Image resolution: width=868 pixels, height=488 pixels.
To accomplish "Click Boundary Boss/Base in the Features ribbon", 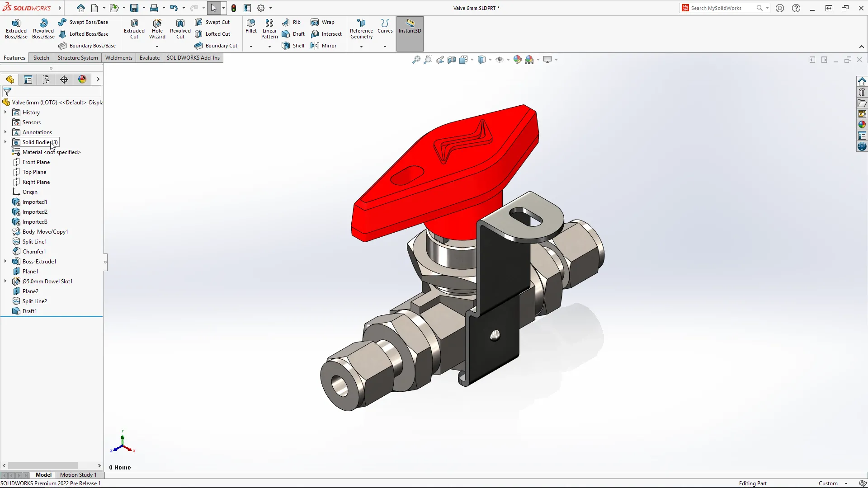I will (87, 45).
